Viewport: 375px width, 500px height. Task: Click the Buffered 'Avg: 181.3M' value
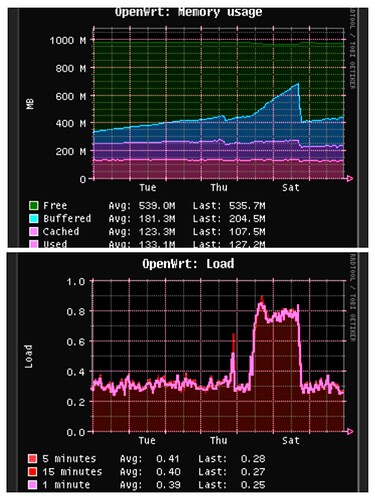pyautogui.click(x=142, y=219)
